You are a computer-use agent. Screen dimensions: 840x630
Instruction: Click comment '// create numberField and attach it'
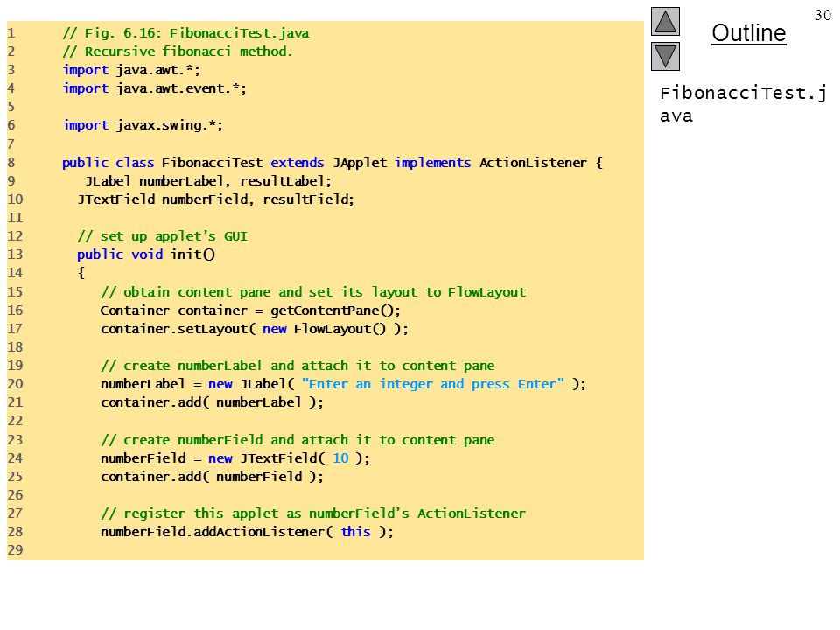(297, 440)
